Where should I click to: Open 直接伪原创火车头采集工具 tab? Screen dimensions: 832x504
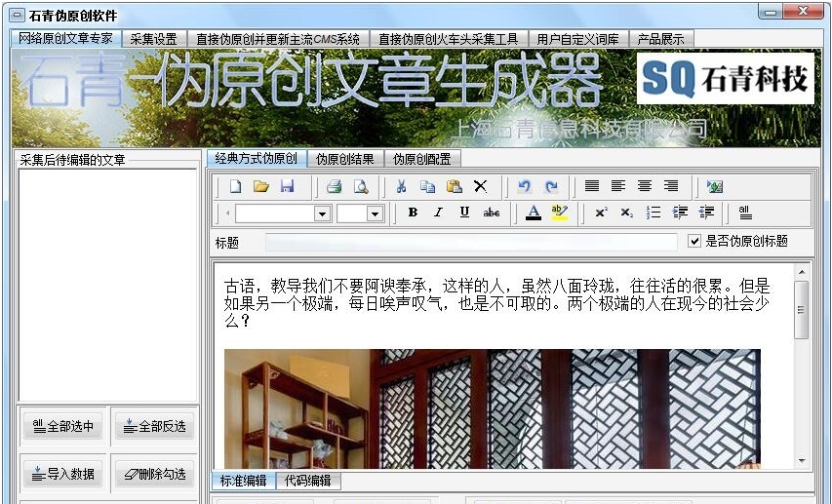(449, 39)
